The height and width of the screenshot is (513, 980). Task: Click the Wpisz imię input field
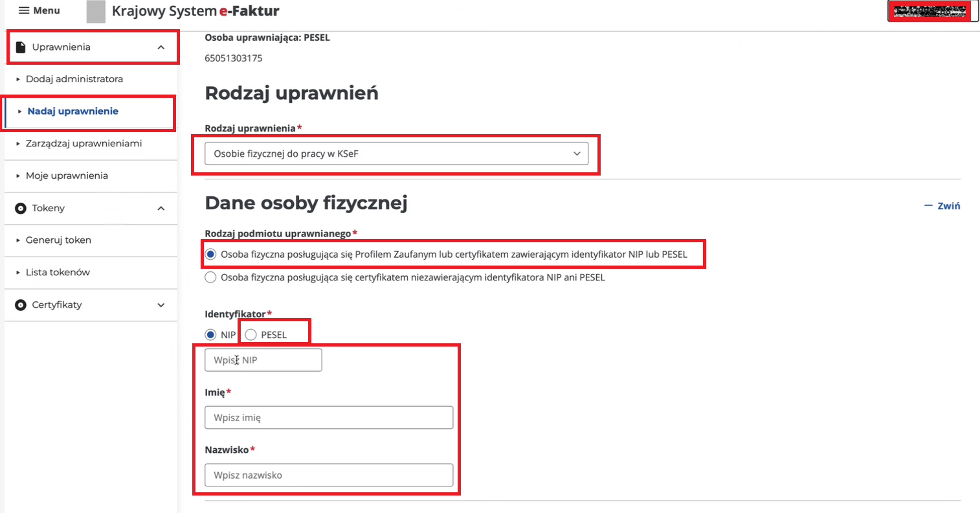(x=329, y=418)
